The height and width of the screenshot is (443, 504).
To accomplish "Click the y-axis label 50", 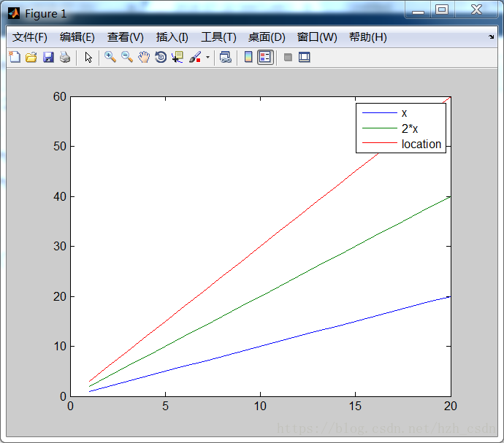I will coord(60,147).
